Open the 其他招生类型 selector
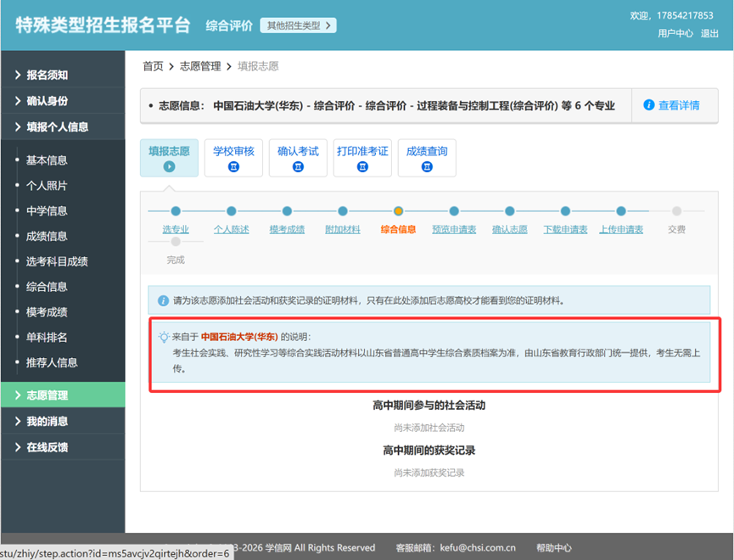The width and height of the screenshot is (734, 560). tap(298, 25)
